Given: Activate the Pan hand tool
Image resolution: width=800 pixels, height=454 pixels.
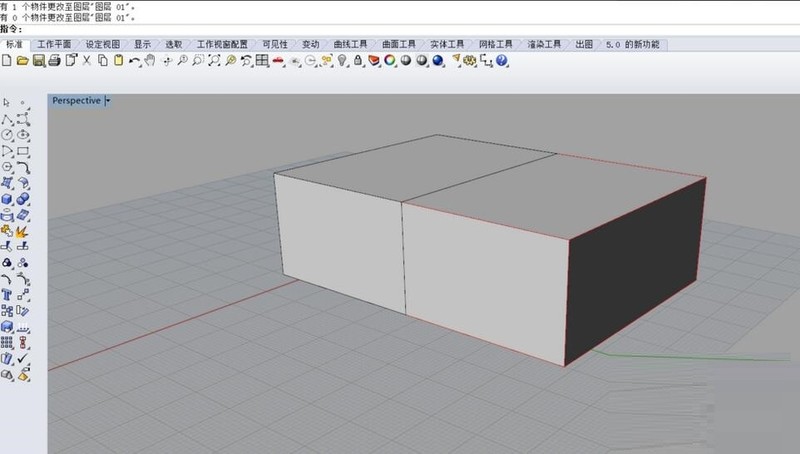Looking at the screenshot, I should tap(149, 61).
